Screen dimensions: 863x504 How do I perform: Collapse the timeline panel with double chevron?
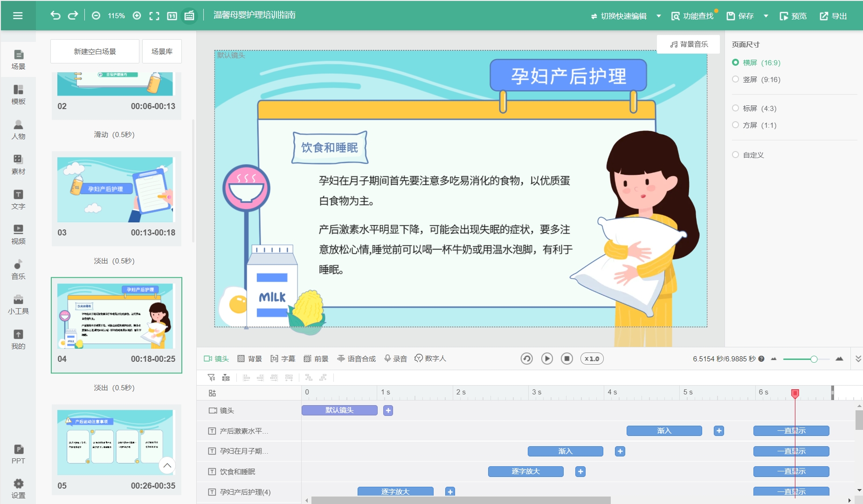pos(858,359)
